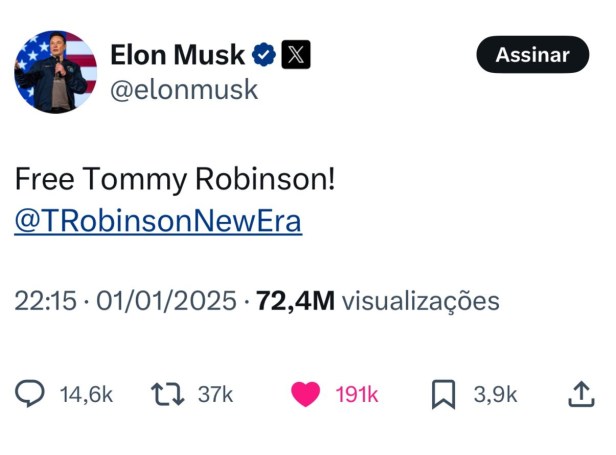This screenshot has height=455, width=616.
Task: Click the 72,4M visualizações view count
Action: tap(377, 301)
